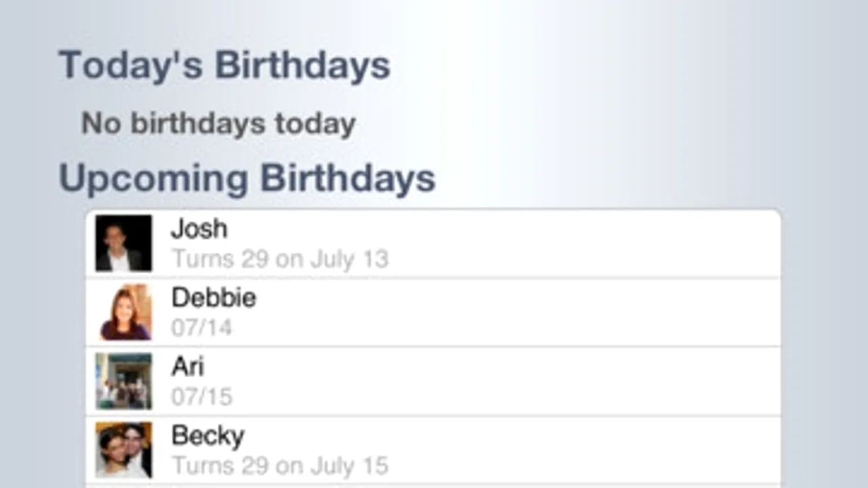Select the 07/14 date under Debbie
This screenshot has height=488, width=868.
click(201, 328)
